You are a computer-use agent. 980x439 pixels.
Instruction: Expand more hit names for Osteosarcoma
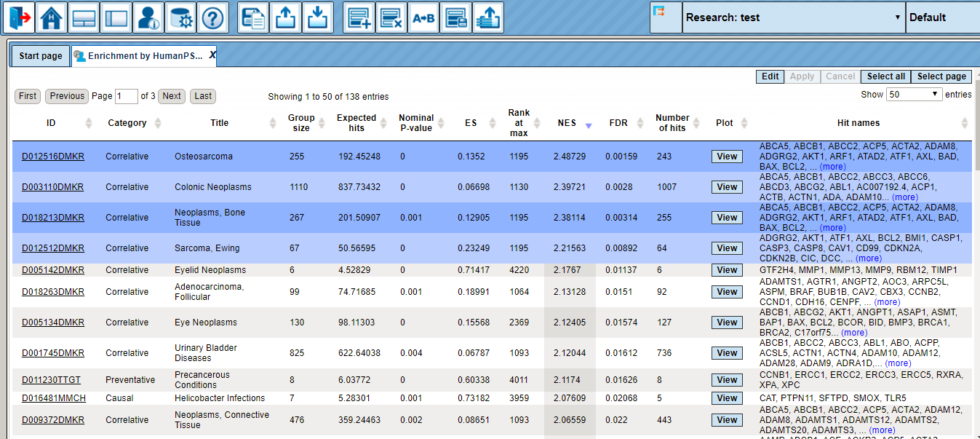pyautogui.click(x=832, y=167)
